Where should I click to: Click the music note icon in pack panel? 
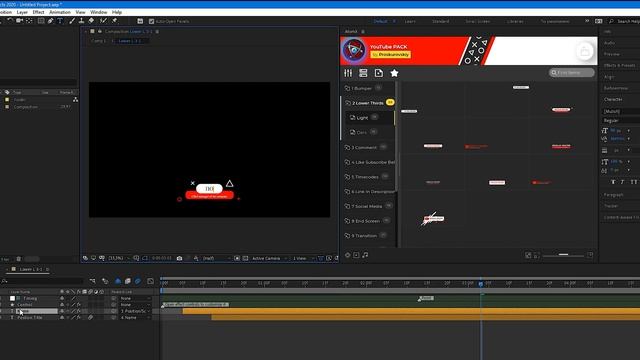click(x=365, y=255)
